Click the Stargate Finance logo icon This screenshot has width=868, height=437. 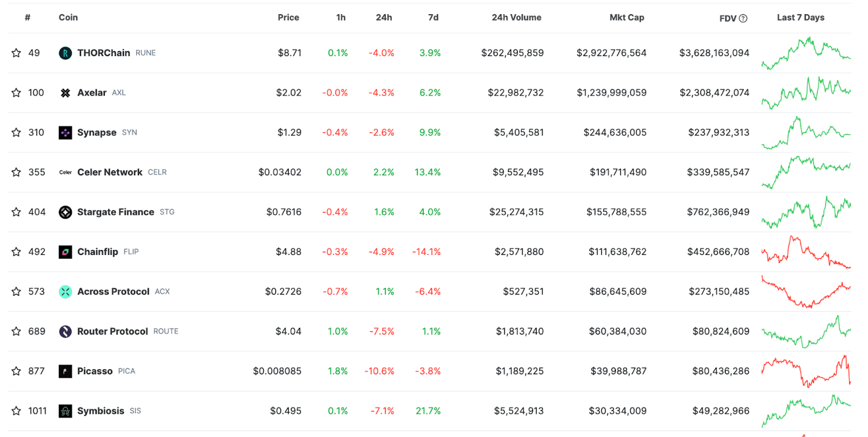65,212
